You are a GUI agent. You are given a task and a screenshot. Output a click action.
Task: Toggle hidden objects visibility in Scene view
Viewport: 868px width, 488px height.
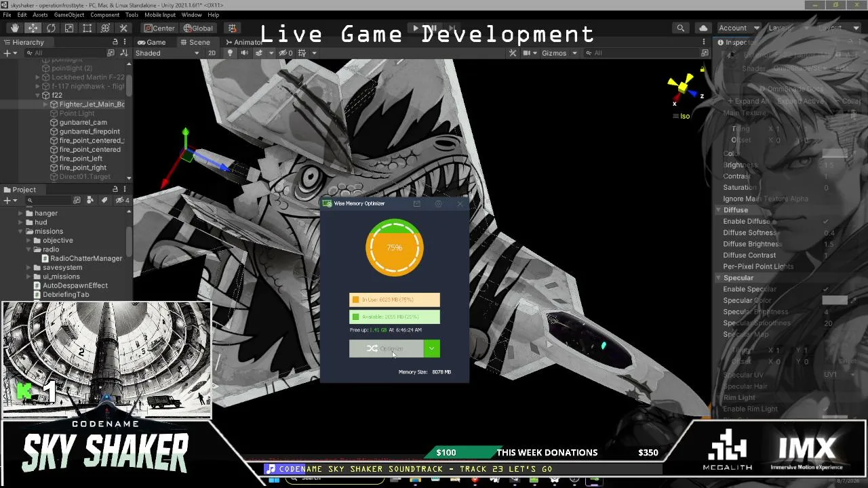[287, 53]
